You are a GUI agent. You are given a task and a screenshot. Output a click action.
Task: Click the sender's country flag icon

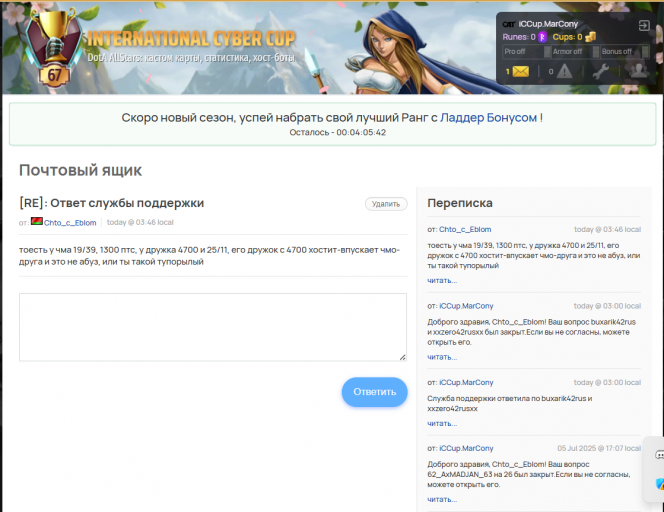tap(36, 221)
